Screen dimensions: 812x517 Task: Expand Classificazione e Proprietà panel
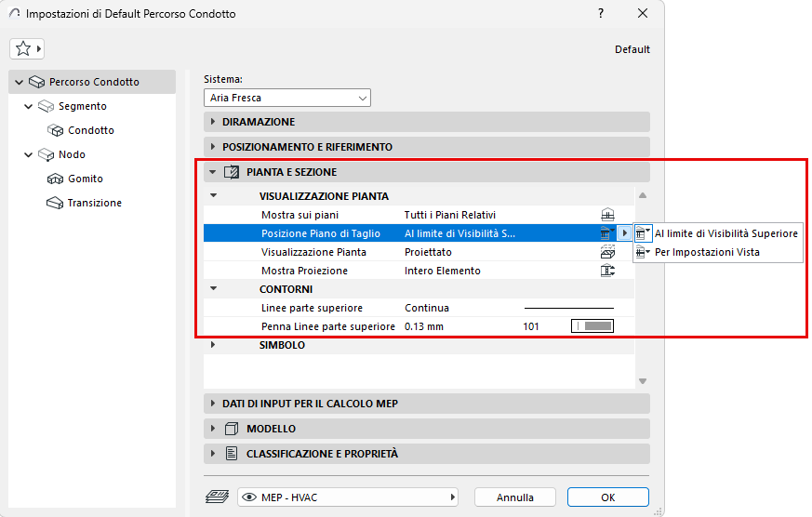pos(213,454)
